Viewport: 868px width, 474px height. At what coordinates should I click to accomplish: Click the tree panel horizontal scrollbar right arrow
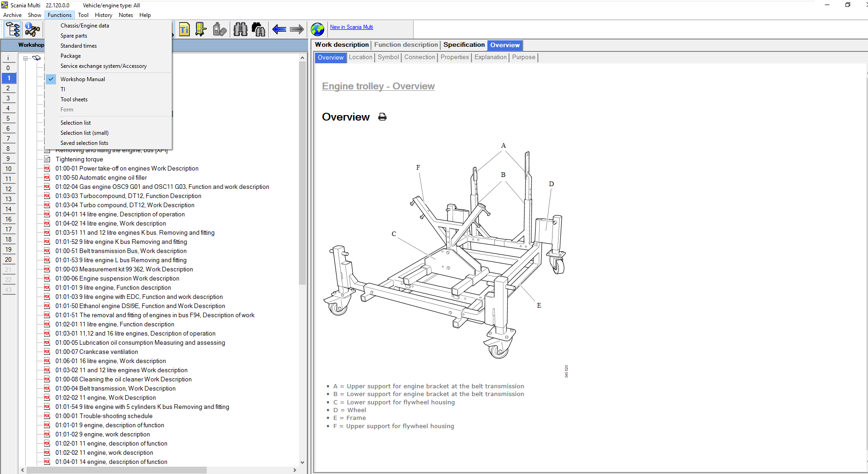click(x=294, y=470)
